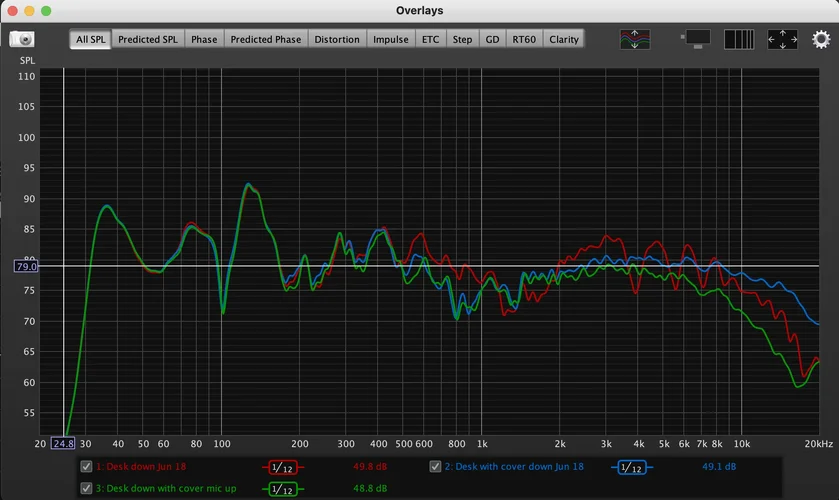Viewport: 839px width, 500px height.
Task: Click the 24.8 frequency cursor label
Action: pos(63,443)
